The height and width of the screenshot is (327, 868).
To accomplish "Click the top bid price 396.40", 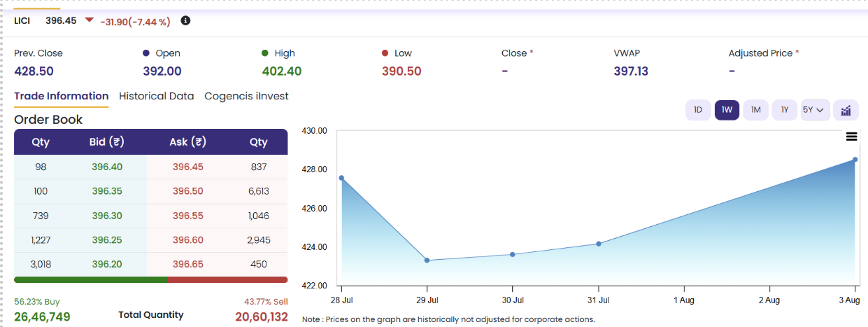I will click(107, 167).
